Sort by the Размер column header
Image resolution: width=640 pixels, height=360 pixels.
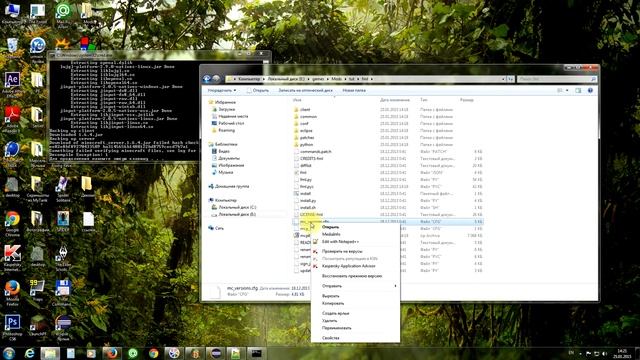pyautogui.click(x=467, y=100)
